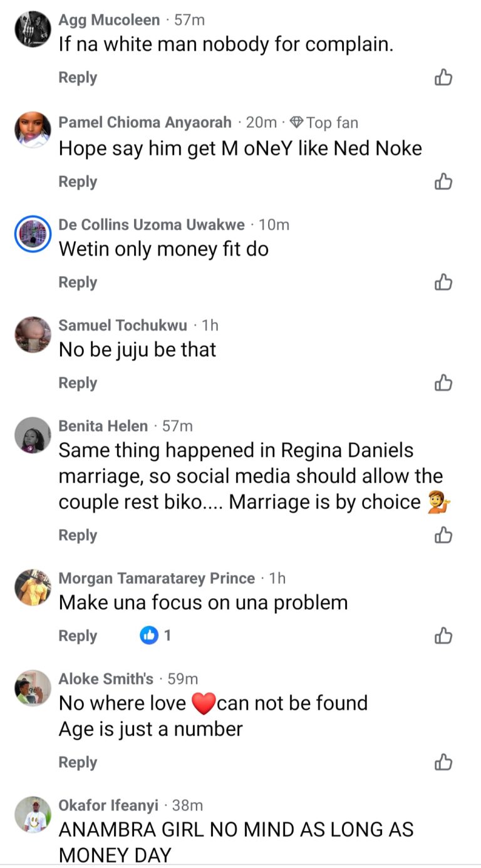Reply to Pamel Chioma Anyaorah's comment
The image size is (481, 868).
[78, 182]
